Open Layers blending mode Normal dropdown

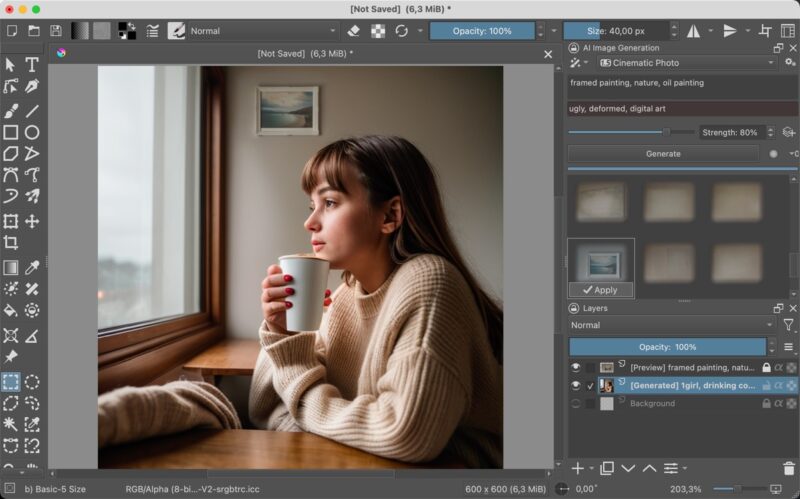coord(672,325)
